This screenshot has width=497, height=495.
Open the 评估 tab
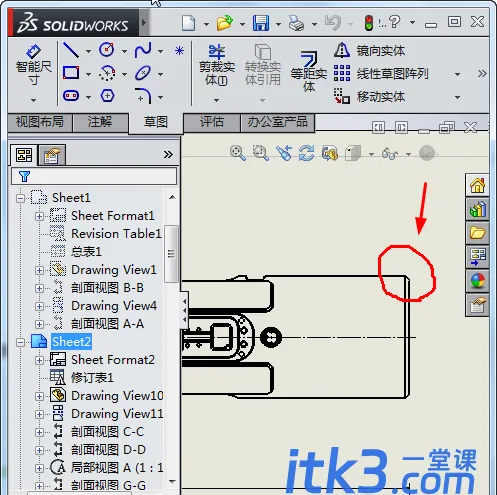pyautogui.click(x=212, y=122)
